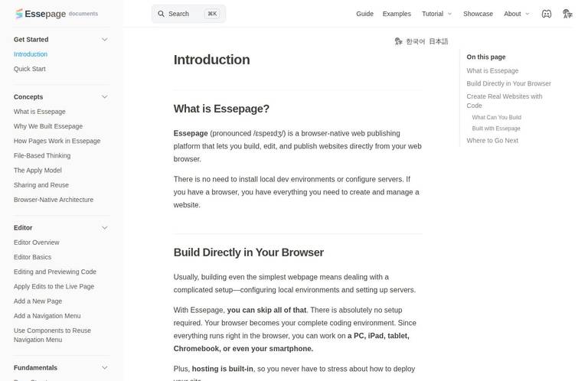Jump to What is Essepage in outline

492,70
